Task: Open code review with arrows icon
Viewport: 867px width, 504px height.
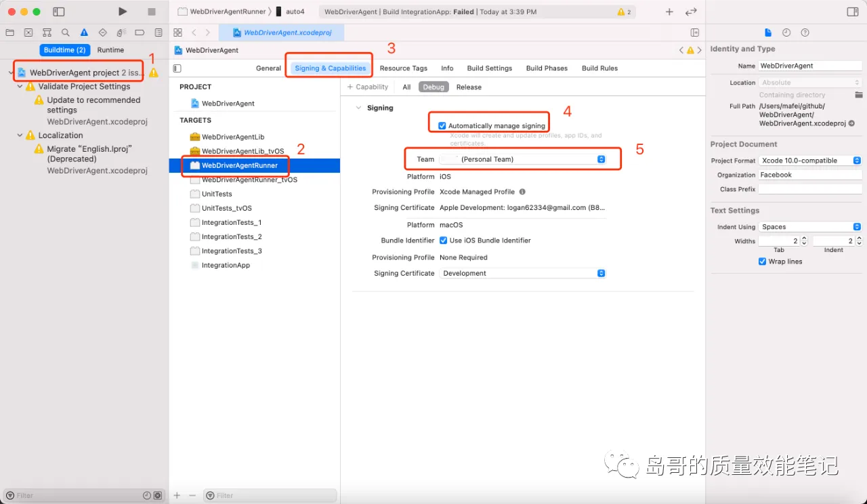Action: point(691,12)
